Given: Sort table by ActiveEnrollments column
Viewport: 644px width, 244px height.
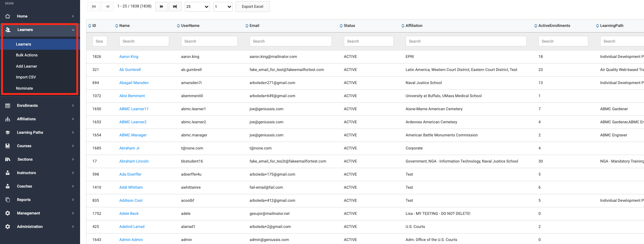Looking at the screenshot, I should coord(554,26).
